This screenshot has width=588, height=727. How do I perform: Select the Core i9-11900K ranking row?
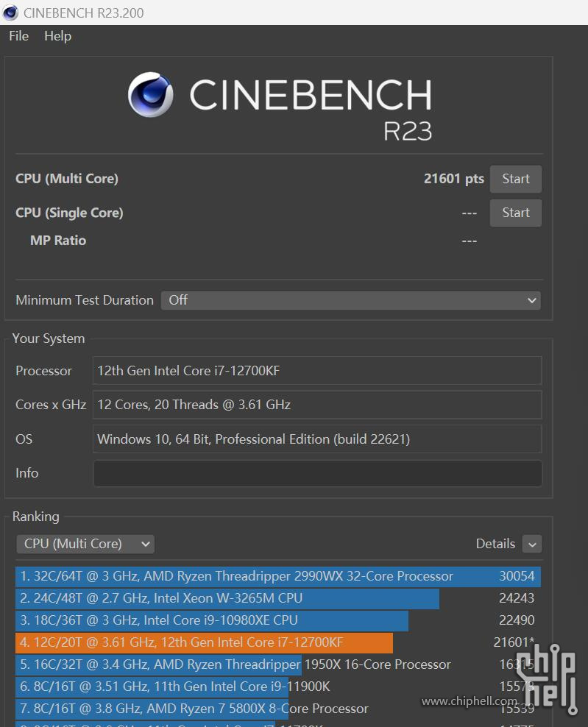pos(177,687)
